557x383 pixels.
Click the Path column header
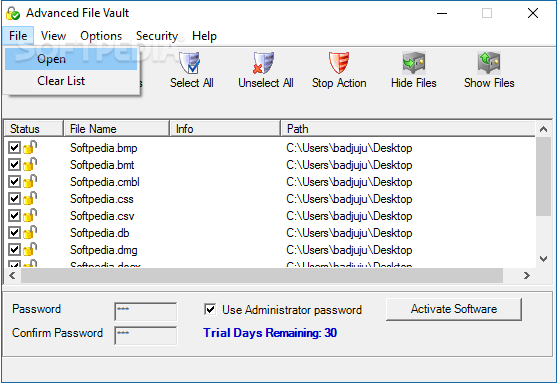[408, 129]
